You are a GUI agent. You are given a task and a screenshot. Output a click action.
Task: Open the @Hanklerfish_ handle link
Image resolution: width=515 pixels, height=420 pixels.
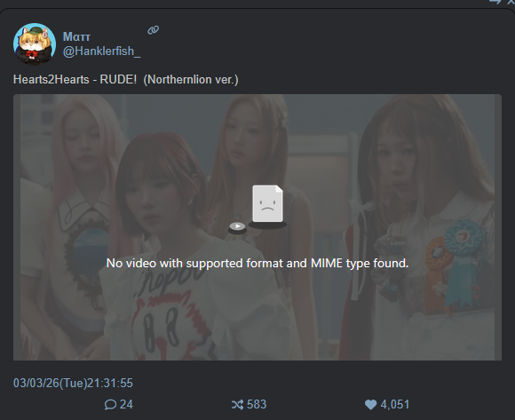pos(101,52)
